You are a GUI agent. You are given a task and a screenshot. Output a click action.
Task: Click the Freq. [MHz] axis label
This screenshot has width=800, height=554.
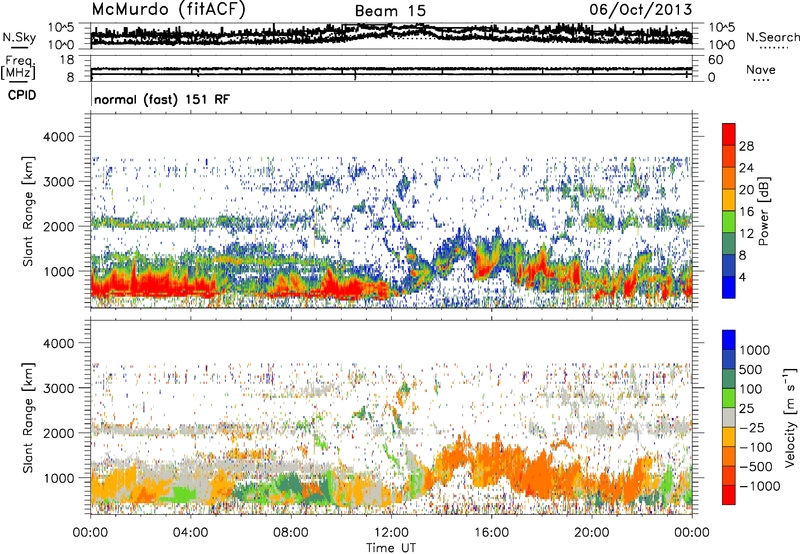pos(18,68)
